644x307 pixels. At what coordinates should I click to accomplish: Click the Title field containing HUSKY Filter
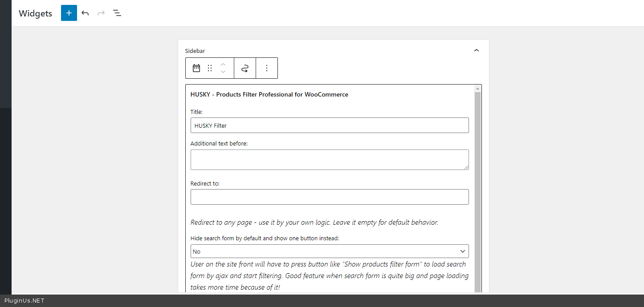coord(330,125)
